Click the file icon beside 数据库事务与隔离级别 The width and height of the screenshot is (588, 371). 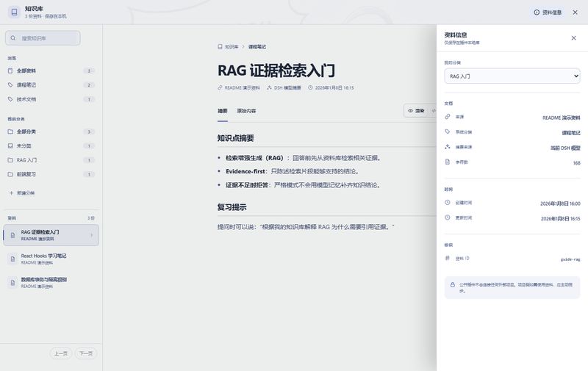(12, 283)
